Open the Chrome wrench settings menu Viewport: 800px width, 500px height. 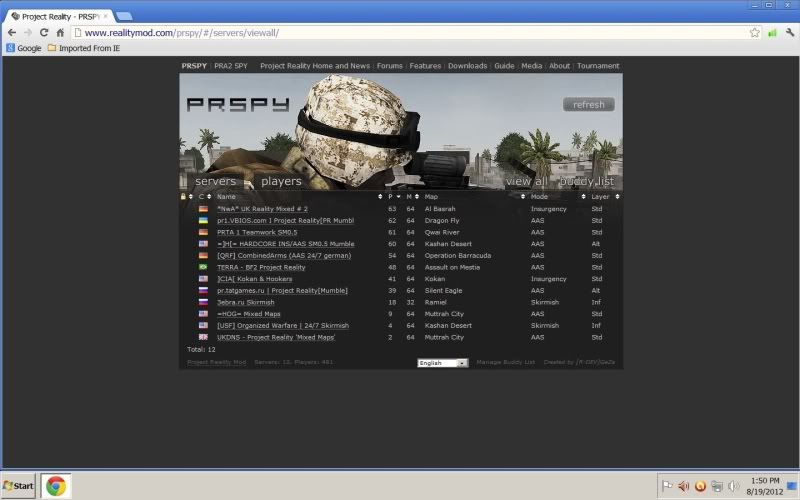[x=788, y=32]
